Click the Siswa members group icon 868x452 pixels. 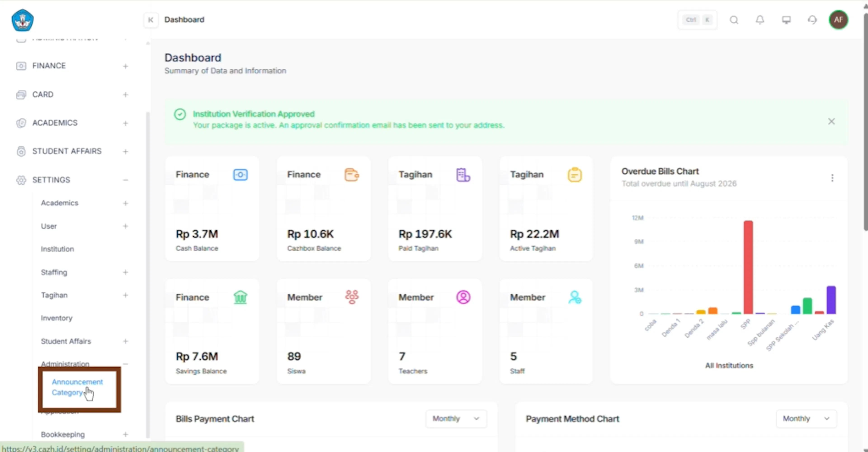click(x=352, y=297)
